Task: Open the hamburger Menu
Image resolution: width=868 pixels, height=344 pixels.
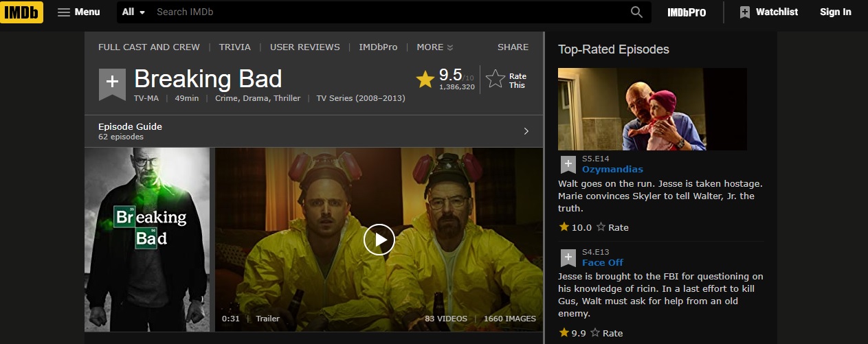Action: (x=79, y=12)
